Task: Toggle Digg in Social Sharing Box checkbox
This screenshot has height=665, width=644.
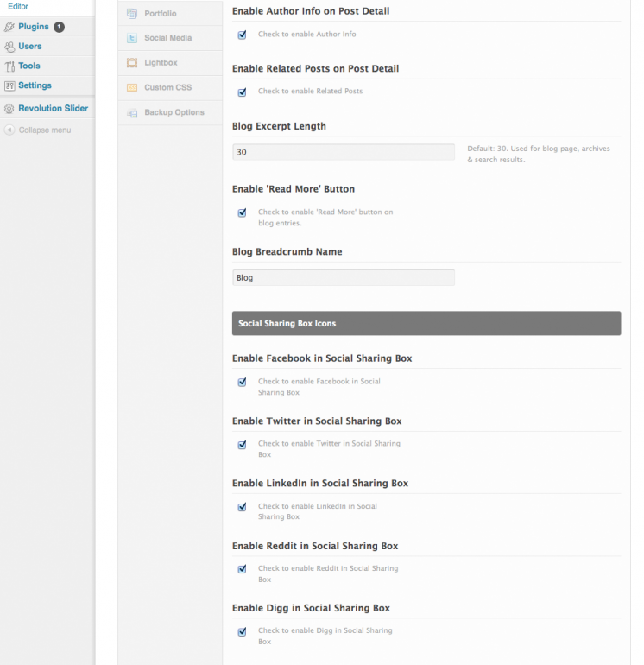Action: coord(242,632)
